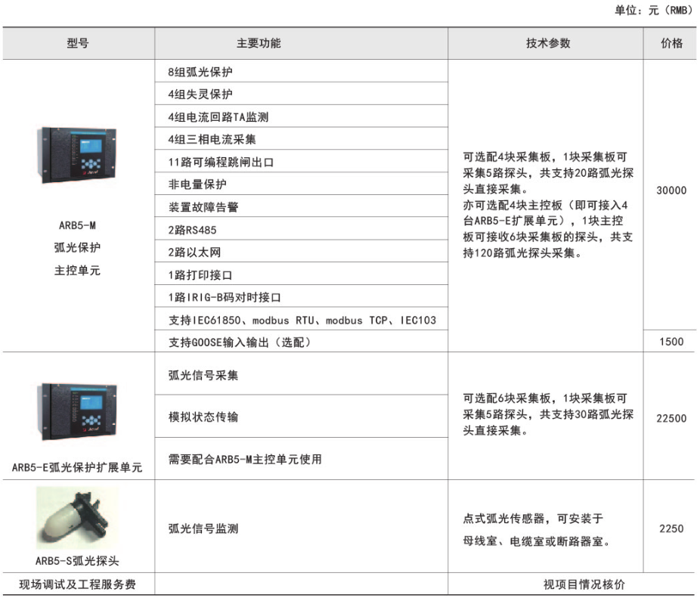Click the 现场调试及工程服务费 row label

tap(77, 584)
